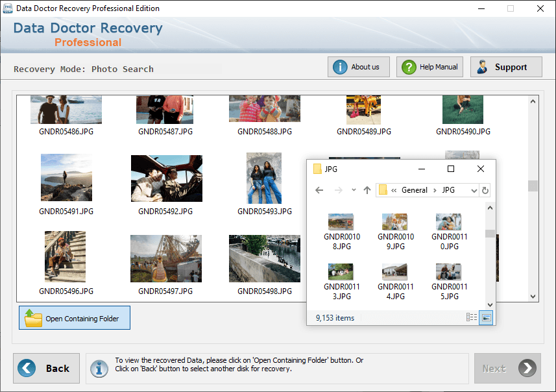The width and height of the screenshot is (556, 392).
Task: Close the JPG explorer window
Action: (x=481, y=169)
